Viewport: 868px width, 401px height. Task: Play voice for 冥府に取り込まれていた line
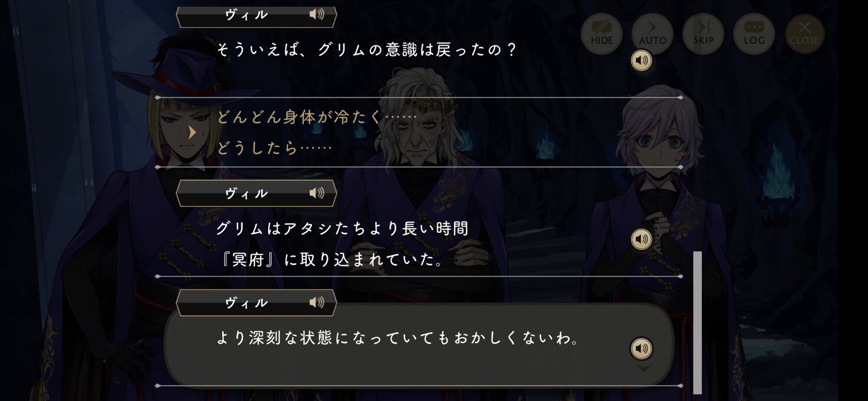coord(641,239)
